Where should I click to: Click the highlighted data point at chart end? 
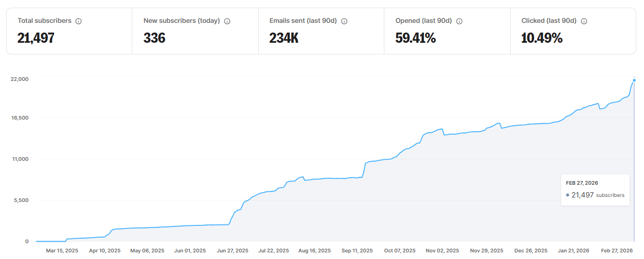click(x=634, y=80)
